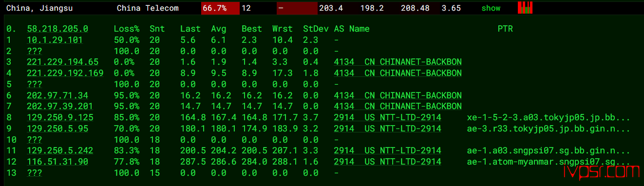Screen dimensions: 644x186
Task: Open IP link 129.250.5.242
Action: 60,150
